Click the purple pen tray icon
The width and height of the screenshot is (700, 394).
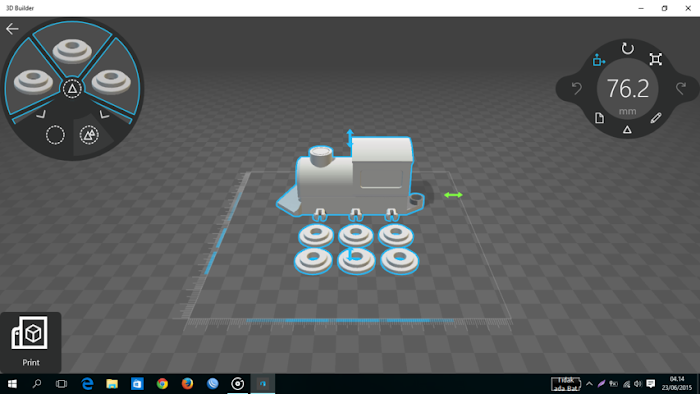(x=601, y=384)
